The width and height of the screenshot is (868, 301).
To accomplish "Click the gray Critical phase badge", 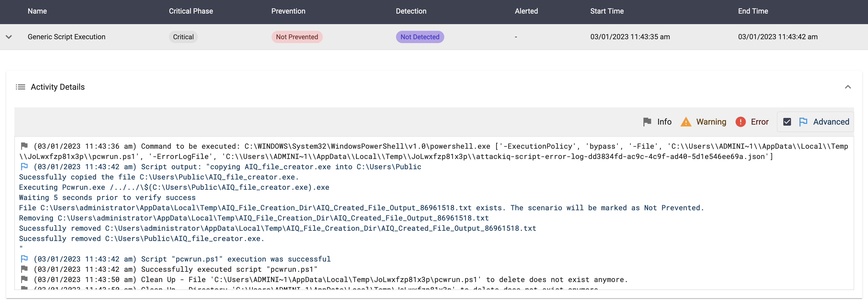I will [x=183, y=37].
